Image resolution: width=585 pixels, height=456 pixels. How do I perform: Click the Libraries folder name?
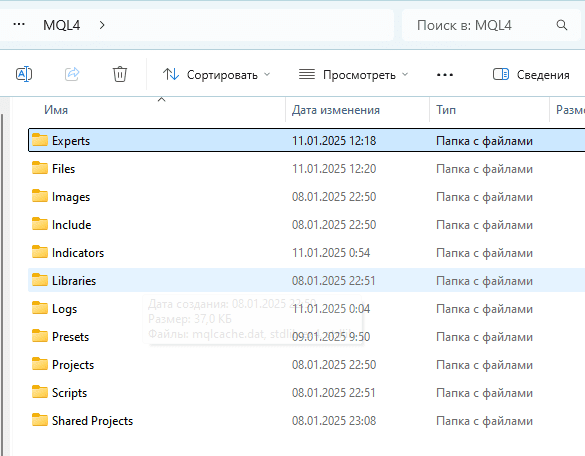(74, 281)
